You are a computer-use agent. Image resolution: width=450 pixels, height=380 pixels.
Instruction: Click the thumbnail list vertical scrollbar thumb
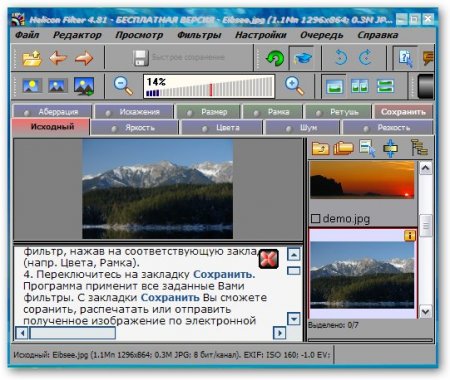pyautogui.click(x=425, y=226)
